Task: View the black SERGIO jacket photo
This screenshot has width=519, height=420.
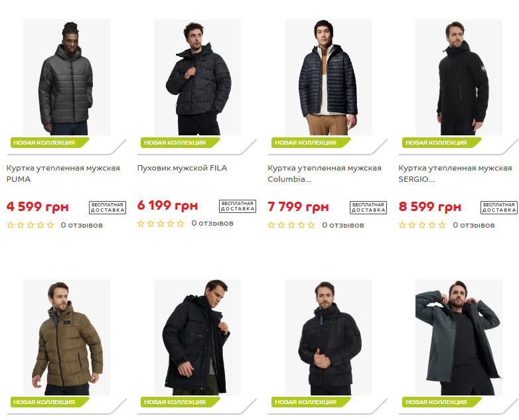Action: [x=459, y=77]
